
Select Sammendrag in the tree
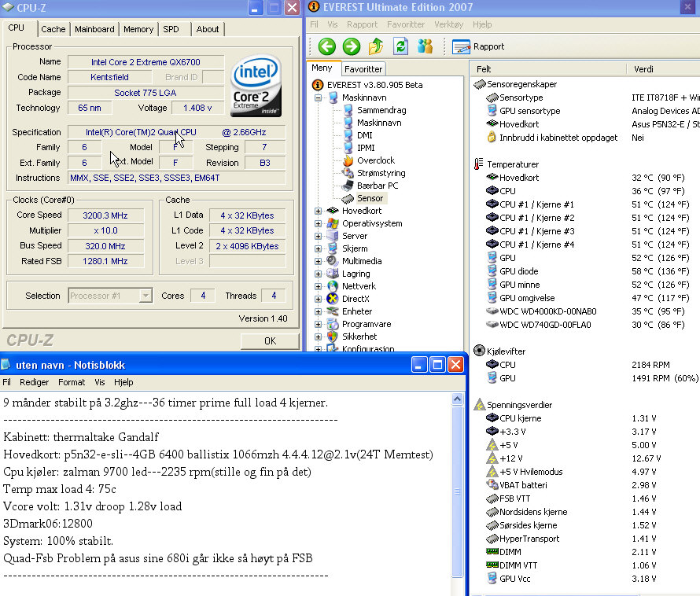(x=381, y=110)
